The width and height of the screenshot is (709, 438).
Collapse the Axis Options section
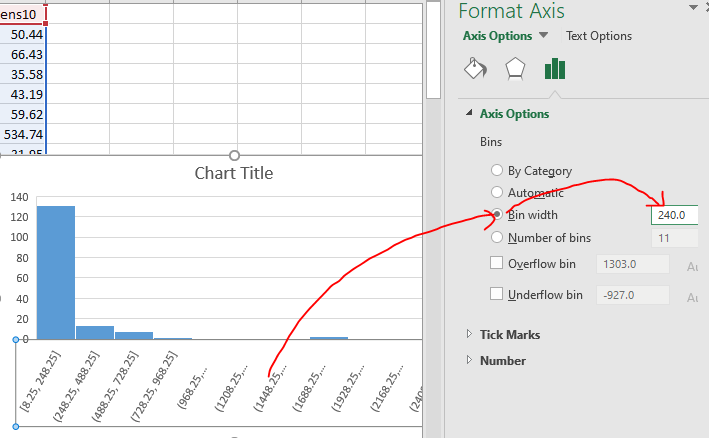pos(470,114)
